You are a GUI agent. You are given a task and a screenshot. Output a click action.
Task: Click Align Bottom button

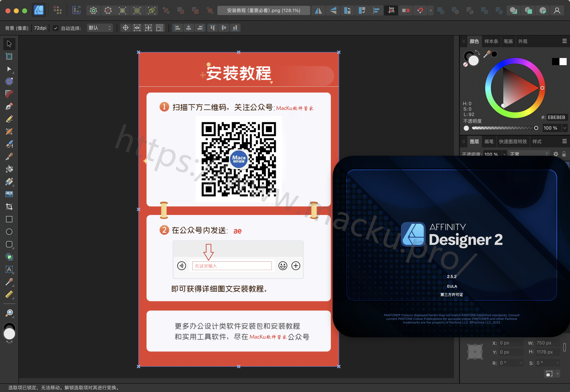click(235, 28)
